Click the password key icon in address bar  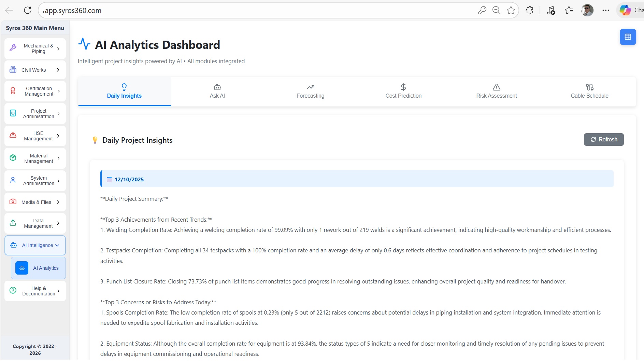(482, 10)
